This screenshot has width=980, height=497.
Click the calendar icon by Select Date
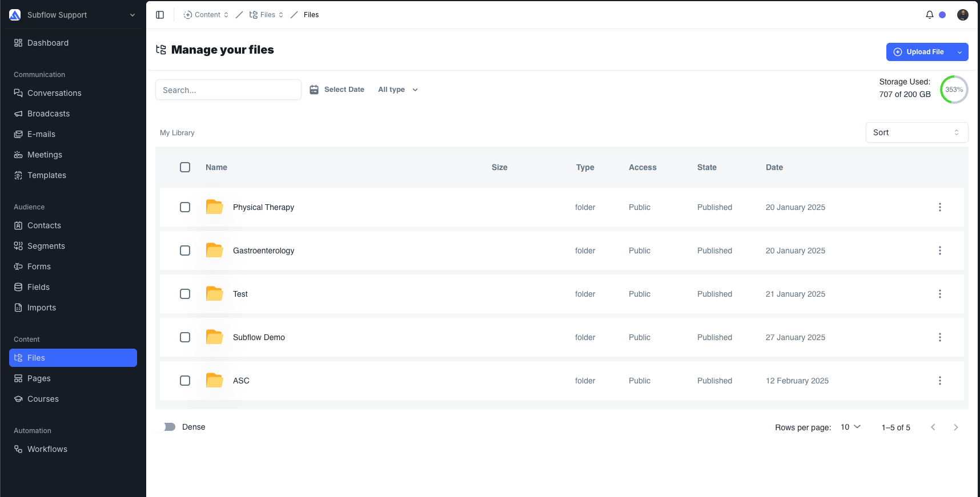point(314,90)
